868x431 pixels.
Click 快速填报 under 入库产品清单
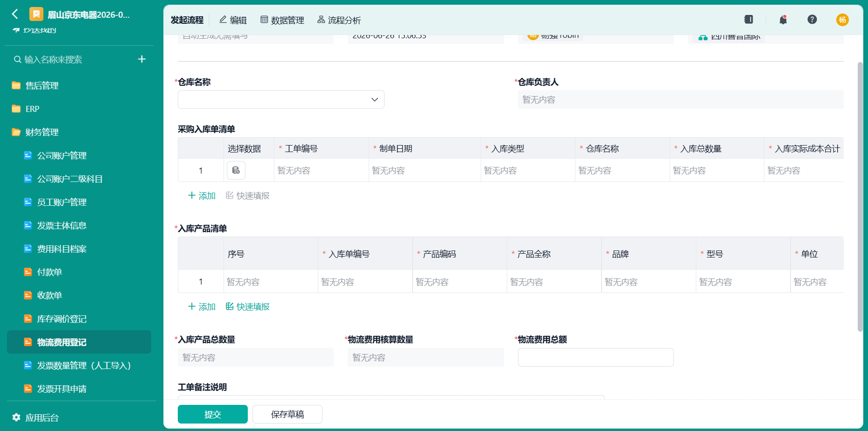pyautogui.click(x=248, y=306)
